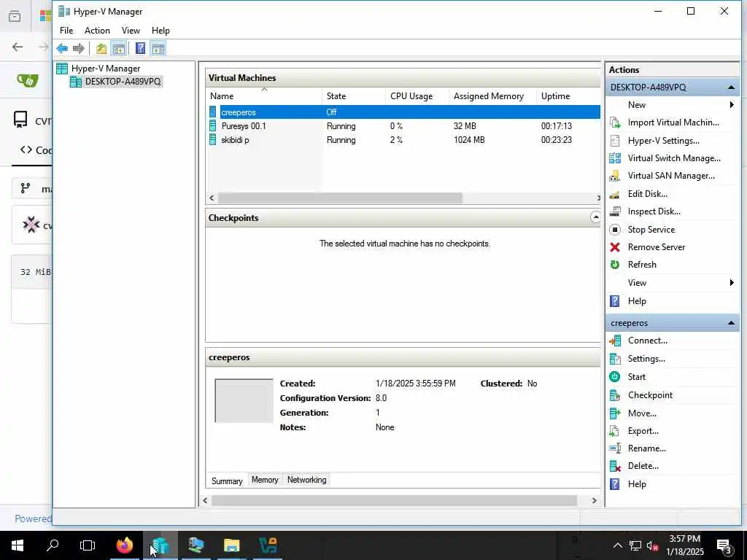Show hidden system tray icons
Screen dimensions: 747x560
(x=617, y=545)
